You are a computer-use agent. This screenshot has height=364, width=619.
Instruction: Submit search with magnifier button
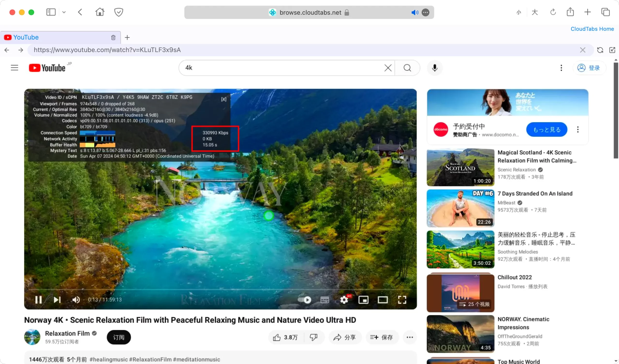click(x=407, y=68)
